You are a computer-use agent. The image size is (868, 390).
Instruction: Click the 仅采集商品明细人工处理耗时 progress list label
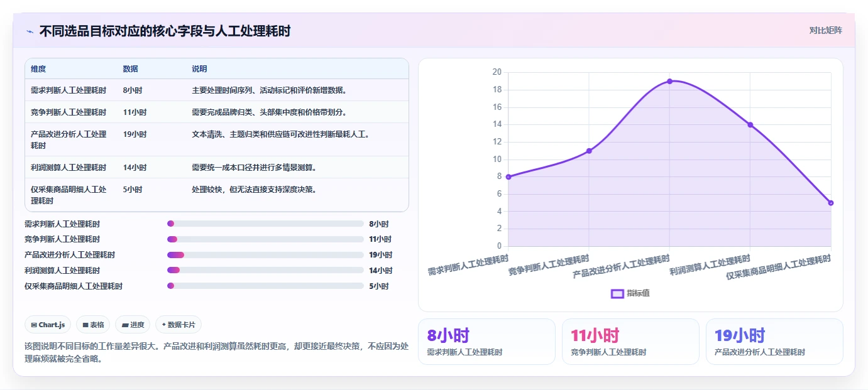click(x=74, y=286)
